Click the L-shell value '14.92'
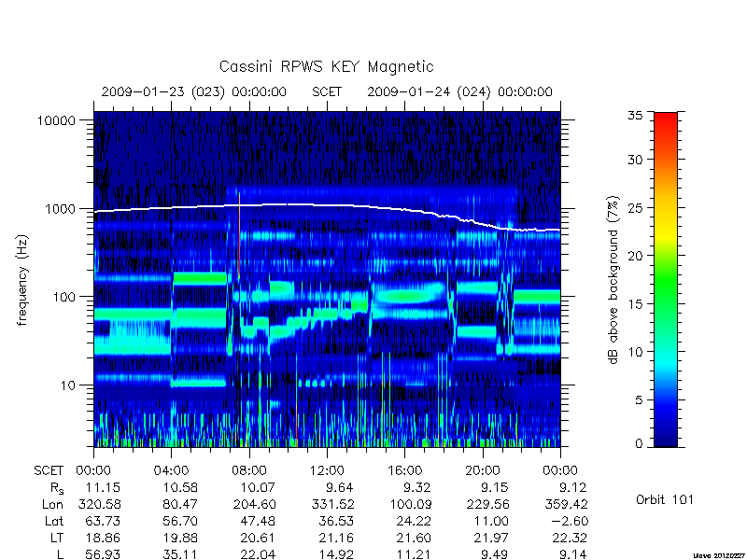Image resolution: width=747 pixels, height=560 pixels. coord(335,554)
